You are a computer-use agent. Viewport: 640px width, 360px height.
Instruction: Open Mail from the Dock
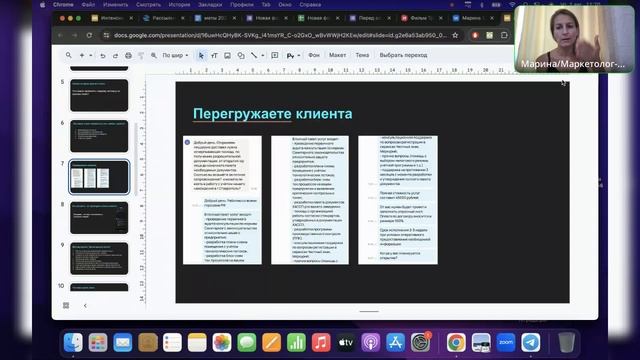click(x=123, y=342)
